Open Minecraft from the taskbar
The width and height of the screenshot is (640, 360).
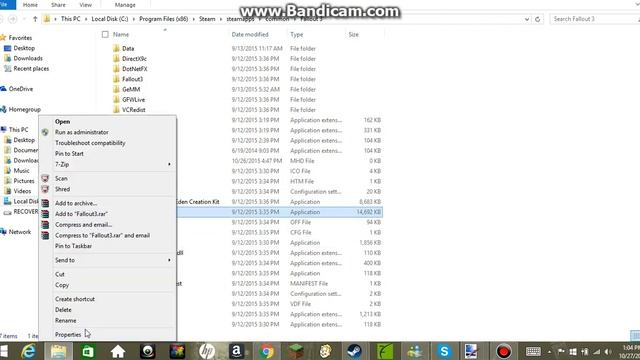(x=296, y=351)
